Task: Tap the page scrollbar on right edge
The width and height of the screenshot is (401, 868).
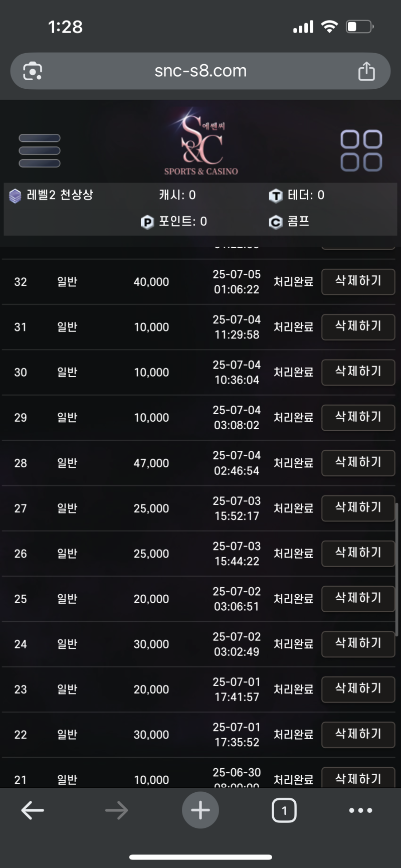Action: (x=396, y=570)
